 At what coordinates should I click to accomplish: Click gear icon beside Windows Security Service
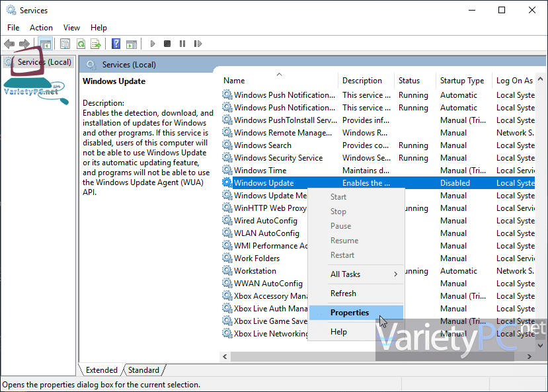tap(227, 157)
